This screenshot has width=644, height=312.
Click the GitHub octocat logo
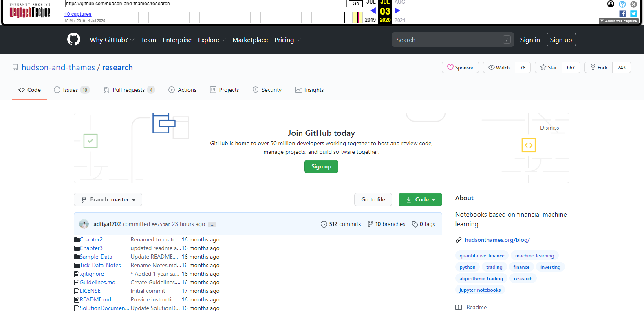coord(74,40)
